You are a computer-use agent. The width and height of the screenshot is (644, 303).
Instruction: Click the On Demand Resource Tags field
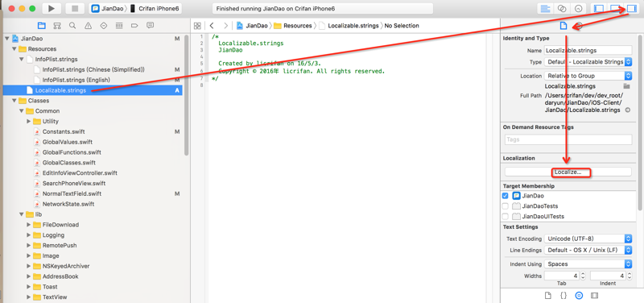pyautogui.click(x=568, y=139)
